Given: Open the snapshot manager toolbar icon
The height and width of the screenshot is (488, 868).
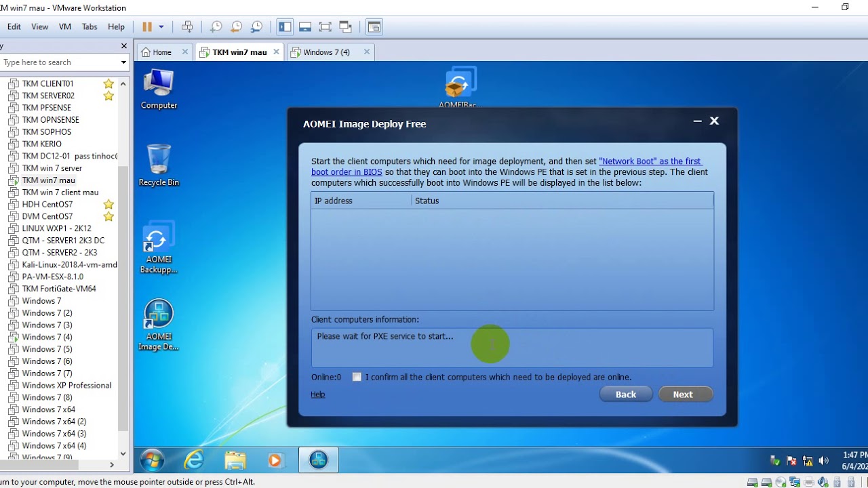Looking at the screenshot, I should (256, 27).
